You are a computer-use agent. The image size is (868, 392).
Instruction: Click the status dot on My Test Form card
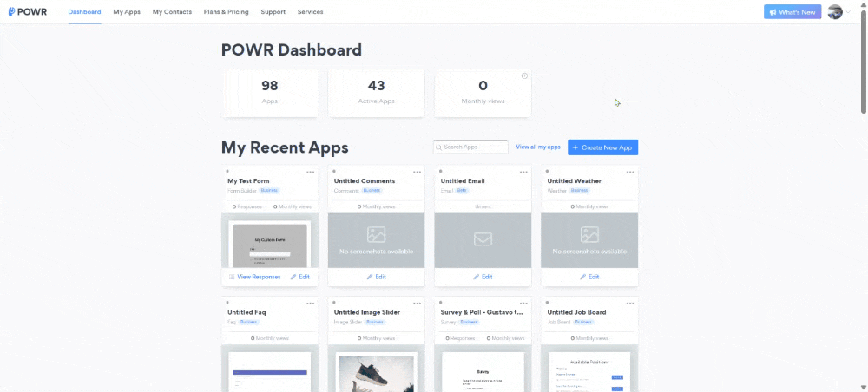227,172
